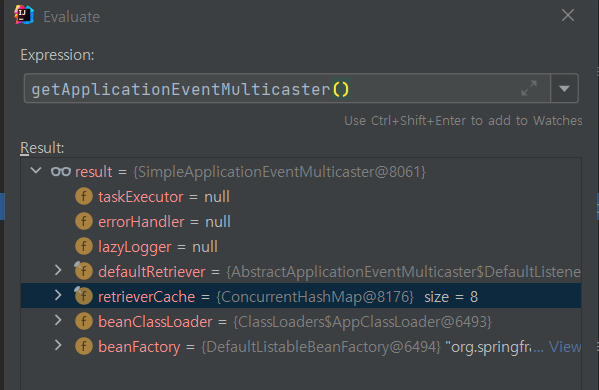Click the field icon next to lazyLogger
The width and height of the screenshot is (599, 390).
(x=84, y=246)
